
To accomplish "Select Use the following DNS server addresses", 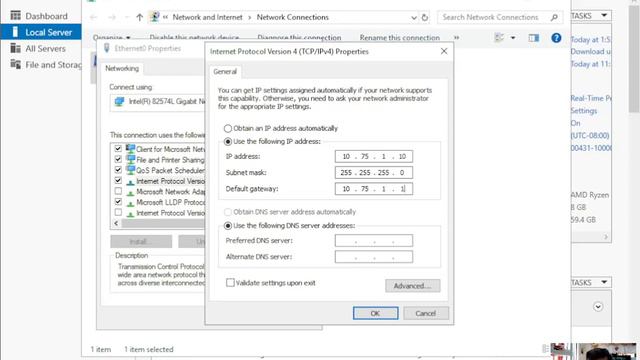I will click(228, 226).
